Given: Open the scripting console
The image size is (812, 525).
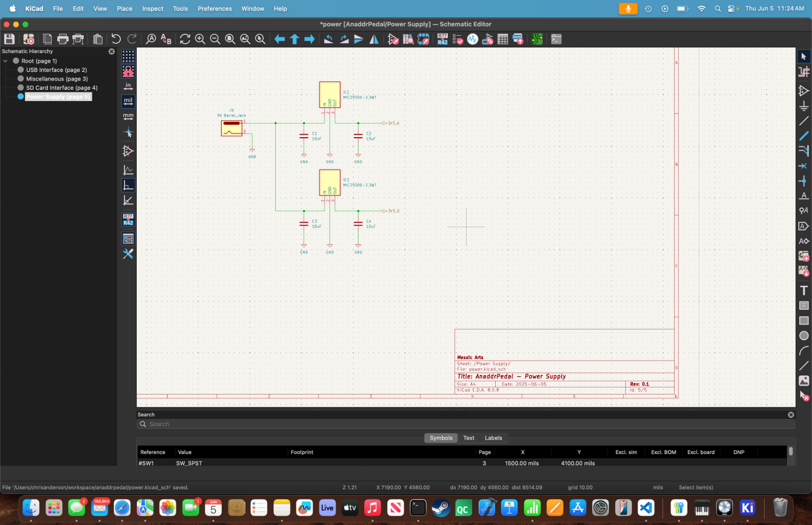Looking at the screenshot, I should pyautogui.click(x=556, y=39).
